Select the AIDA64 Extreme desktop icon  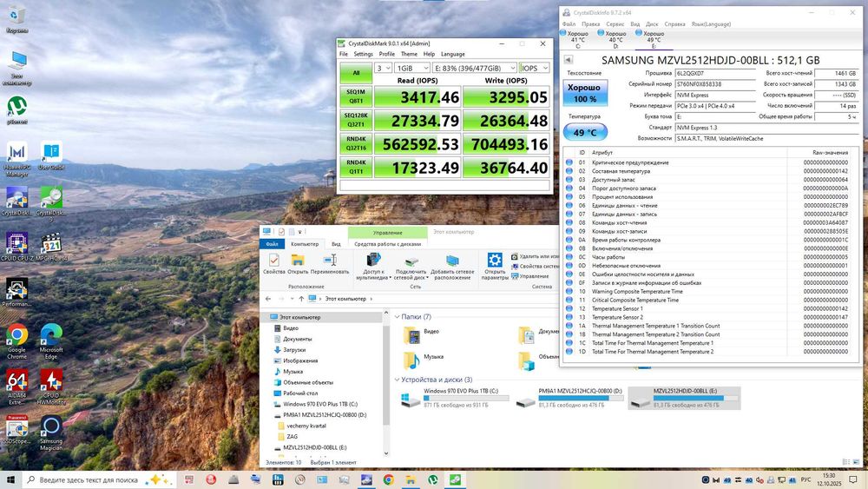[x=17, y=387]
